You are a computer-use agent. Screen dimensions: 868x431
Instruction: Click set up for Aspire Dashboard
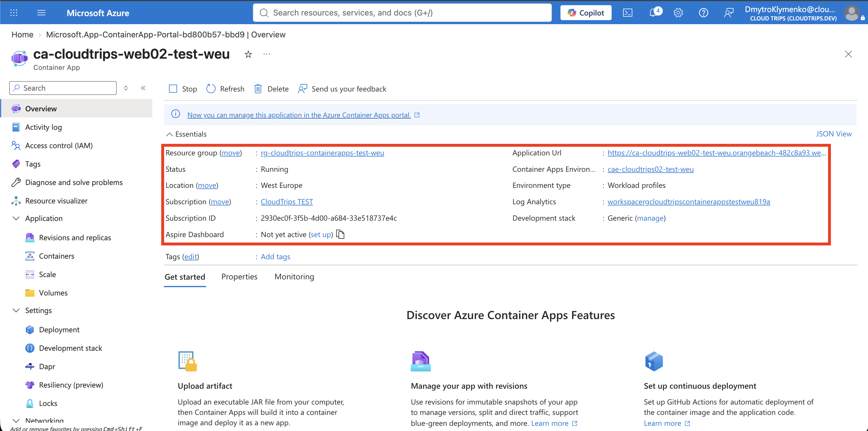[x=320, y=234]
